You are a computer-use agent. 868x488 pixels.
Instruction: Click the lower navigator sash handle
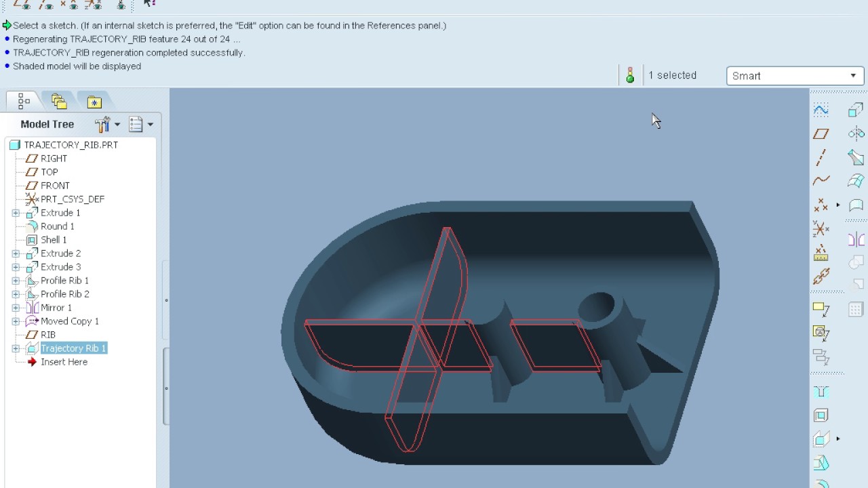166,388
